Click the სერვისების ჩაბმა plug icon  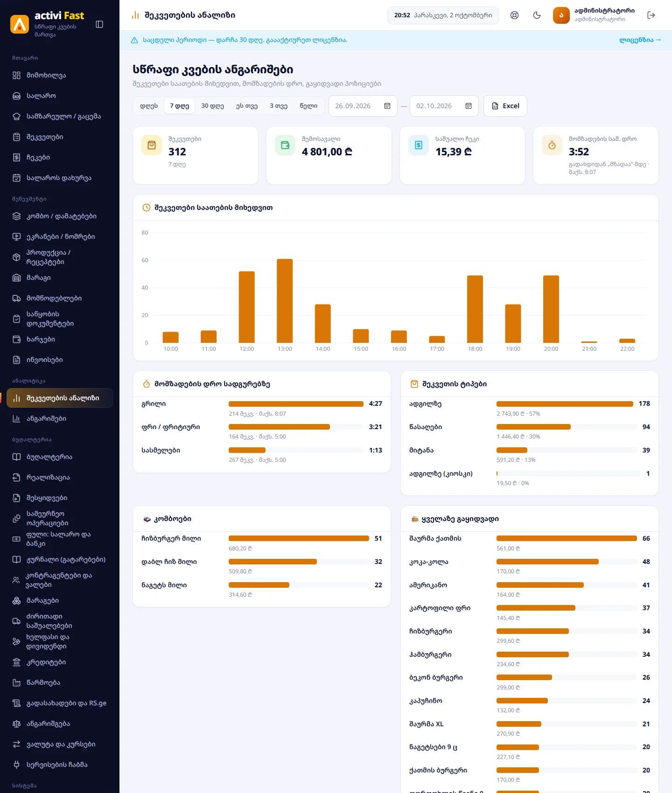point(16,765)
